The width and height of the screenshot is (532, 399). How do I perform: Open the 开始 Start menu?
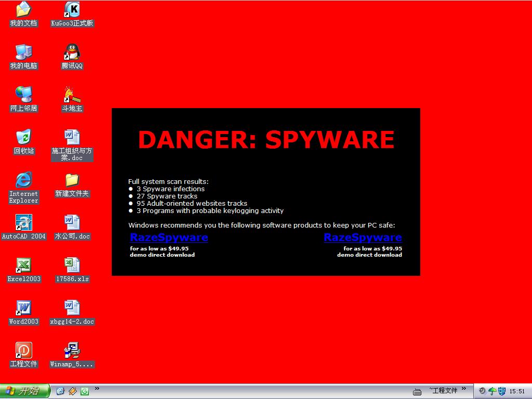coord(25,391)
